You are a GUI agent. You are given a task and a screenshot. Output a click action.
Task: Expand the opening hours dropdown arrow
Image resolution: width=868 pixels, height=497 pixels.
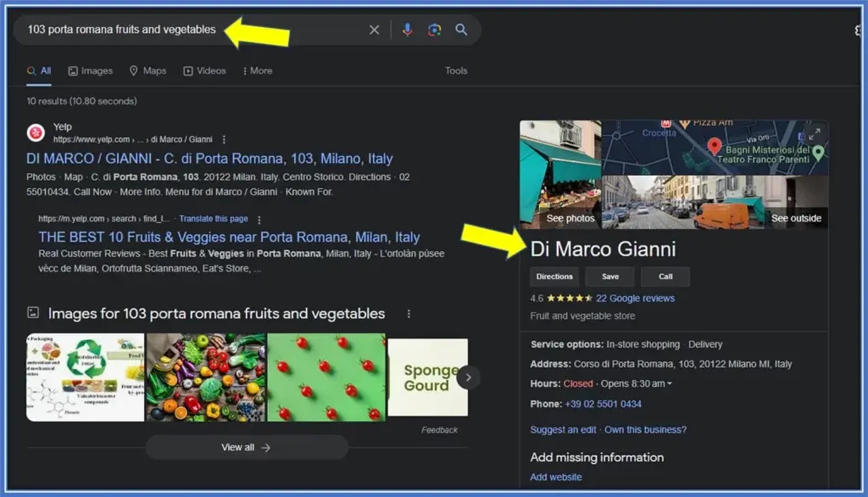pyautogui.click(x=670, y=384)
